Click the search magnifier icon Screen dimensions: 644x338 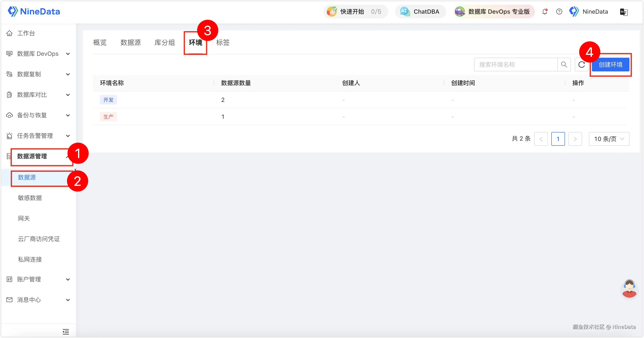564,65
